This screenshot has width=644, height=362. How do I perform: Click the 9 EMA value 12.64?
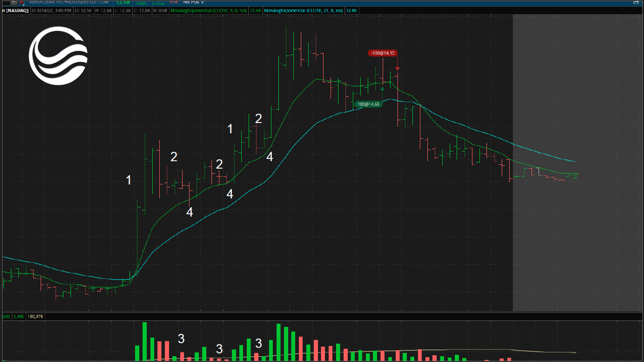pyautogui.click(x=255, y=11)
